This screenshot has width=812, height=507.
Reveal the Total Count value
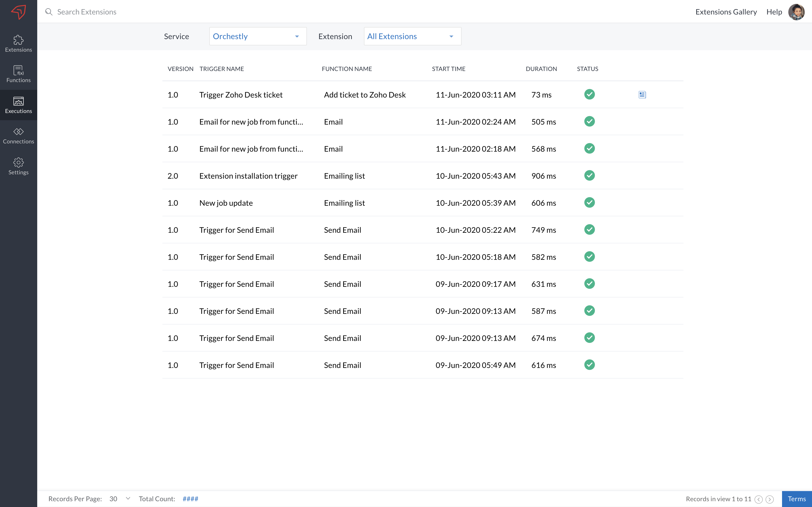point(190,499)
